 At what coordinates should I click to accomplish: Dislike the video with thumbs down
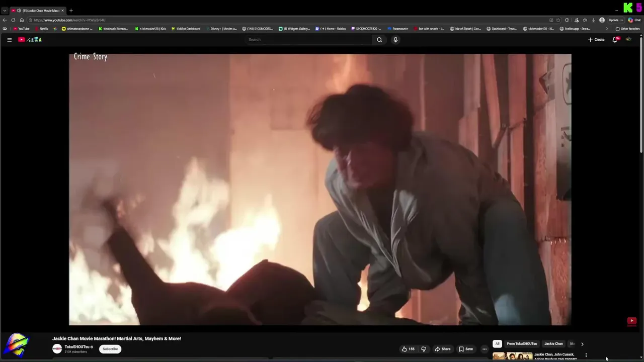click(x=424, y=349)
